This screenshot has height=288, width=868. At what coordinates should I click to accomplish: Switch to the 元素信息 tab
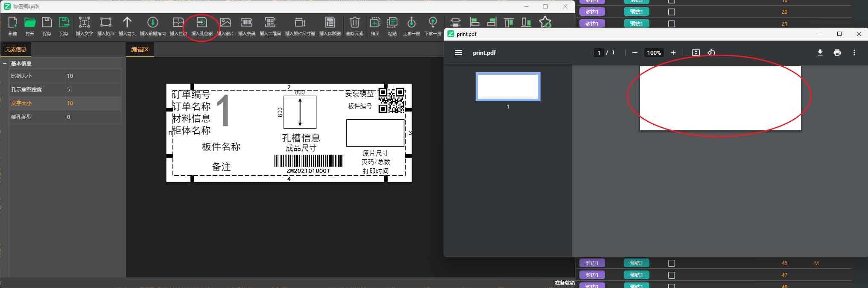click(16, 50)
